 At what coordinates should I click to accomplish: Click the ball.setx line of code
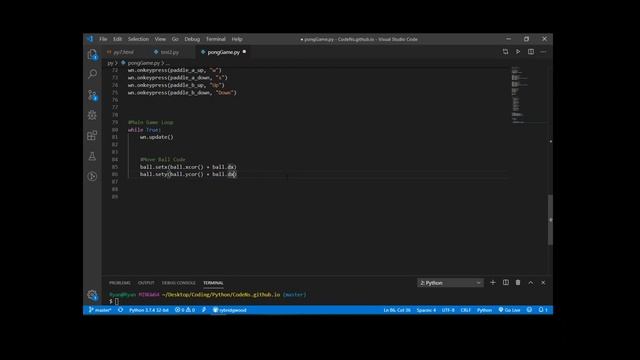pos(188,167)
